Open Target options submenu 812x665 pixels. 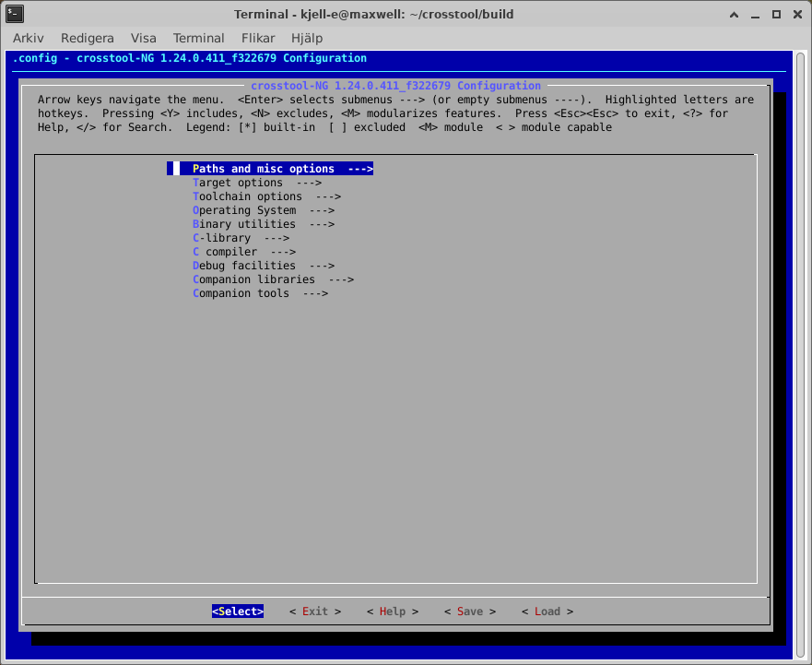click(257, 183)
